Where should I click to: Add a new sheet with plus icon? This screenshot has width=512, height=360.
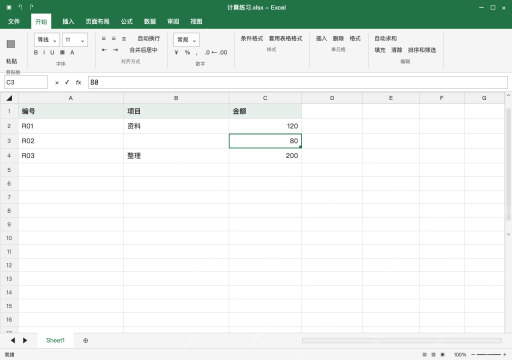[86, 341]
